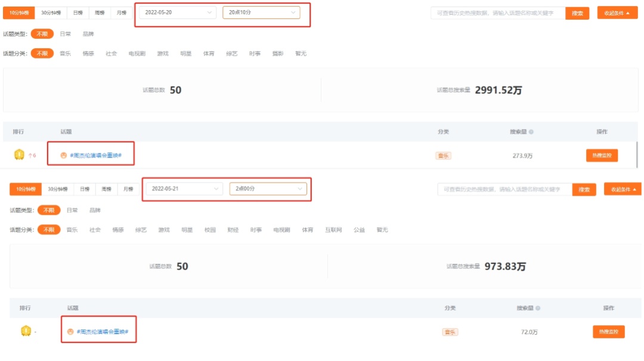Switch to 日榜 tab left of 2022-05-20
This screenshot has height=361, width=644.
78,13
